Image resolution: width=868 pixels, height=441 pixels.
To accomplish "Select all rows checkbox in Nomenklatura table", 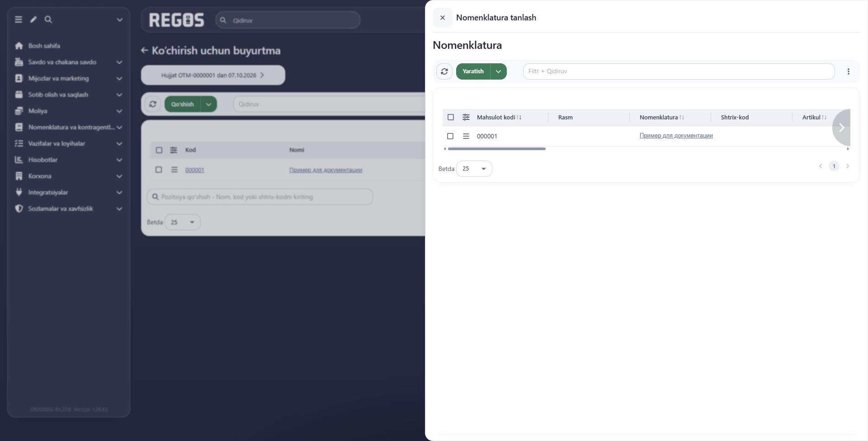I will (x=451, y=117).
